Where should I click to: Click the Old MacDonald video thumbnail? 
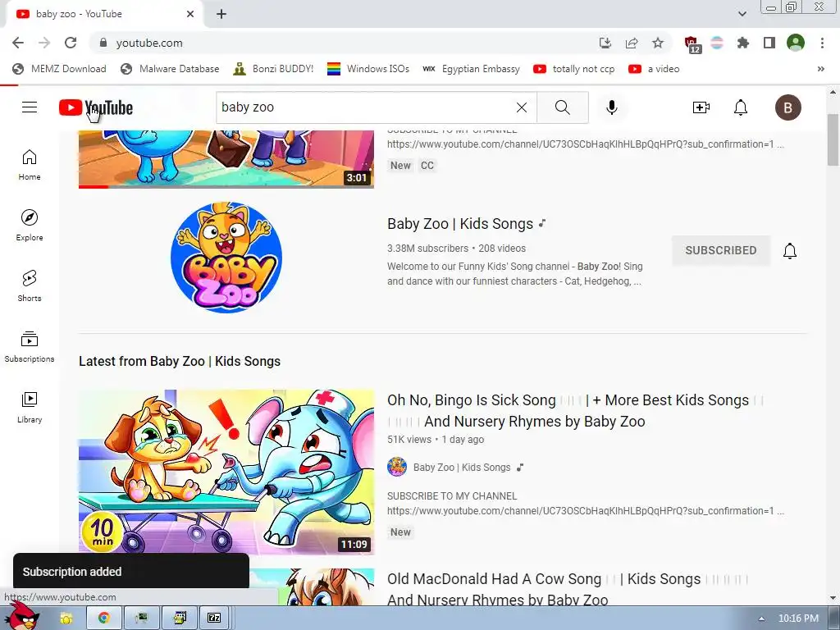pyautogui.click(x=312, y=587)
